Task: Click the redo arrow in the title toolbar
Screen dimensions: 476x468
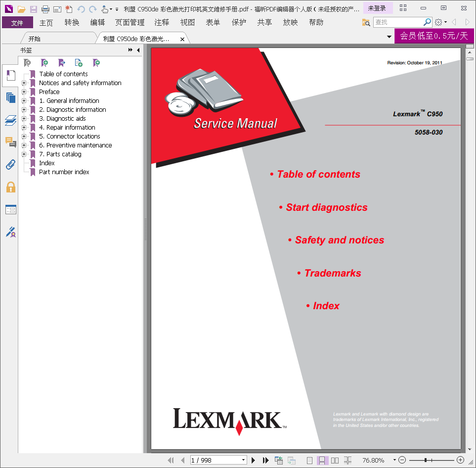Action: (x=93, y=9)
